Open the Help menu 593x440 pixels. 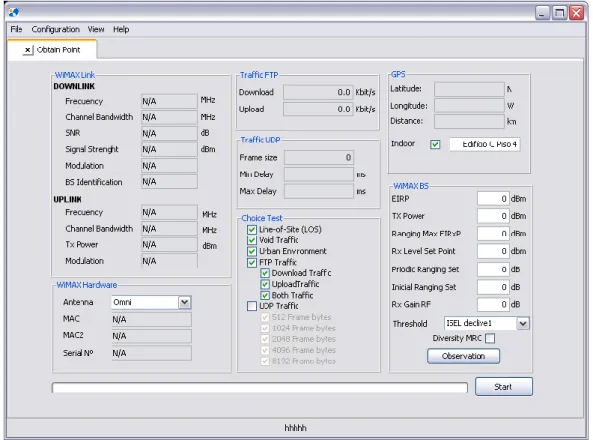(121, 30)
